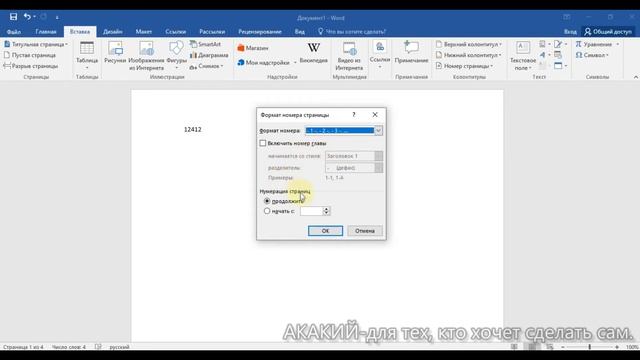Select the начать с radio button

point(267,211)
